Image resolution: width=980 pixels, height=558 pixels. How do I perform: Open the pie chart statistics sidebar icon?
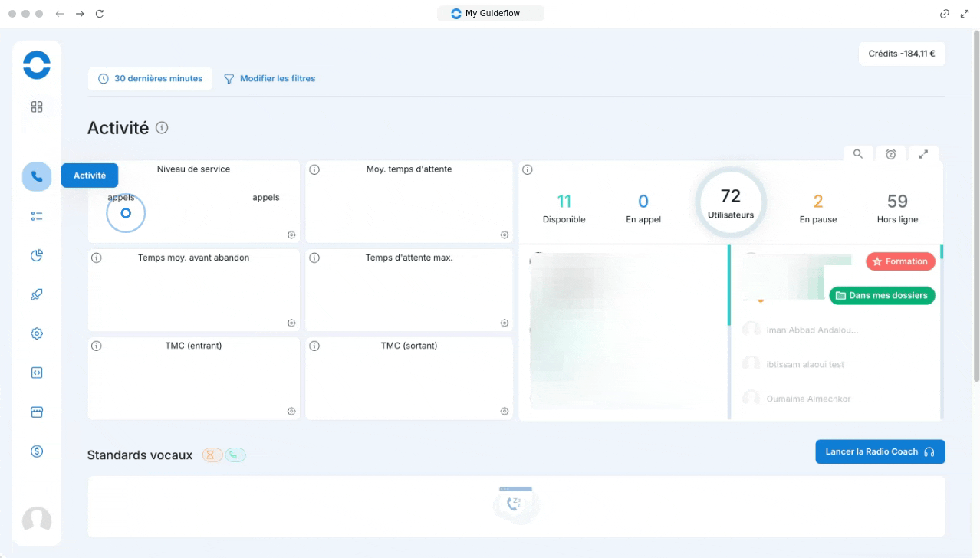(x=37, y=255)
